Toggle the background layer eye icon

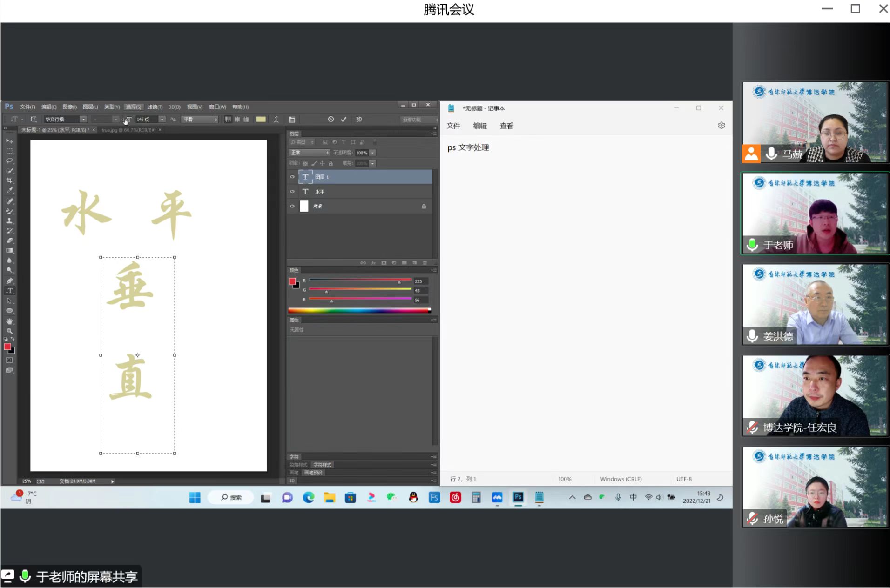point(292,206)
